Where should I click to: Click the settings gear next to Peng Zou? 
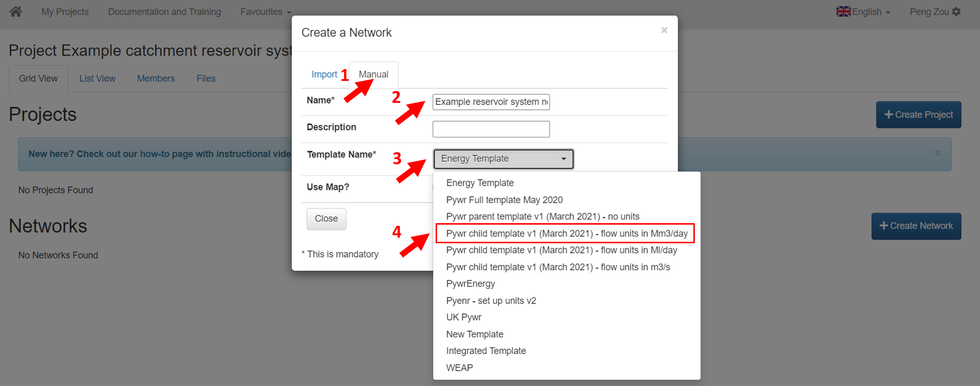956,11
